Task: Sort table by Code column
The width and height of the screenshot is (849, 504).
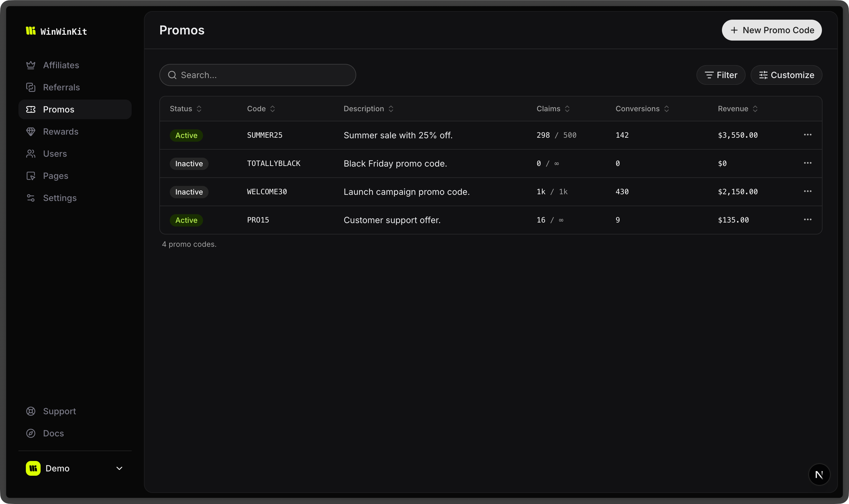Action: (x=261, y=109)
